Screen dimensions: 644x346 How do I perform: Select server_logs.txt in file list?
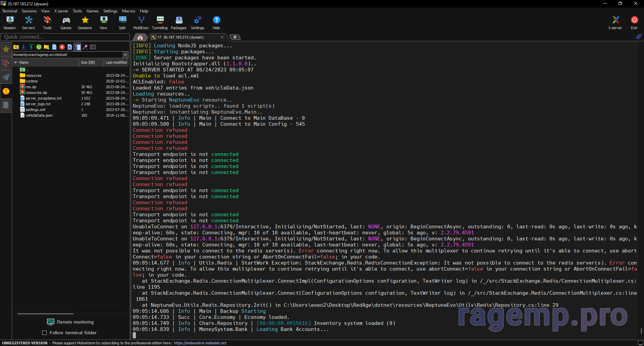click(38, 104)
